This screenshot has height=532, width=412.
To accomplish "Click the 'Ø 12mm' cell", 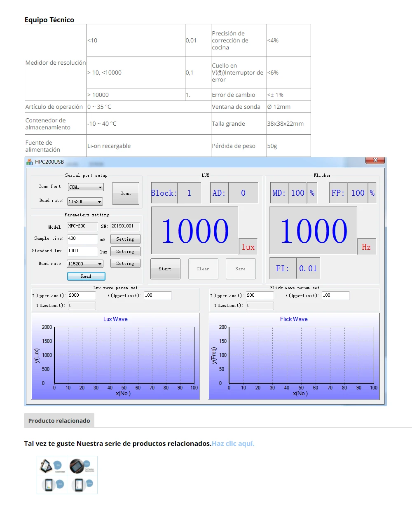I will [x=289, y=107].
